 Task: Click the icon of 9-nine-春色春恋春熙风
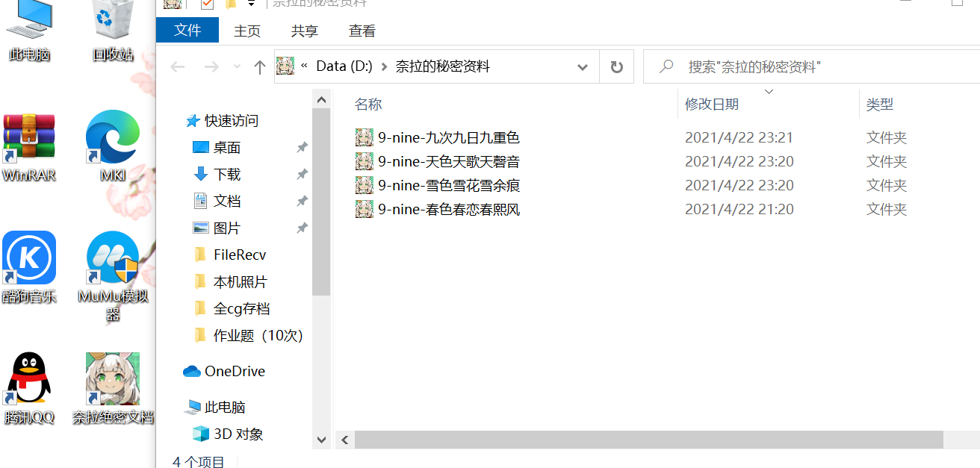(x=364, y=209)
